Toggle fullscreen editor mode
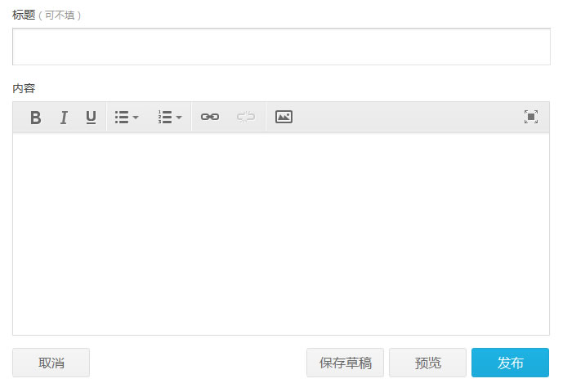The width and height of the screenshot is (563, 392). (531, 117)
